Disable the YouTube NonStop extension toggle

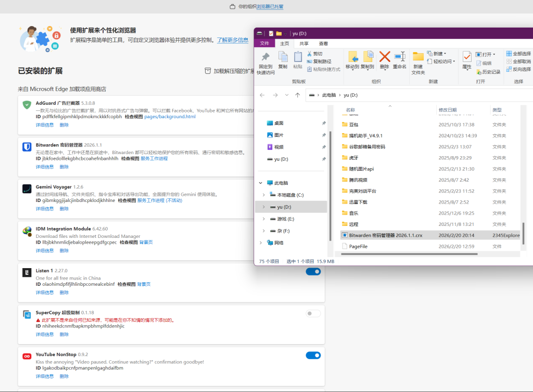313,355
